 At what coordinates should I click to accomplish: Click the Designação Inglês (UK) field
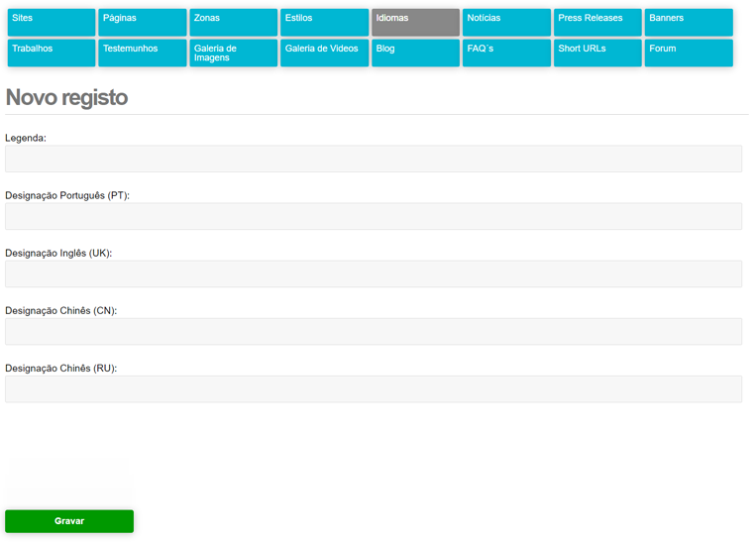[374, 273]
